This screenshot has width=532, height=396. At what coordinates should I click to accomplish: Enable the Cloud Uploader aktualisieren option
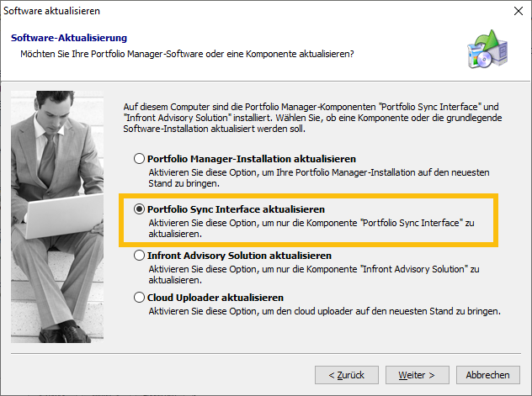tap(140, 298)
